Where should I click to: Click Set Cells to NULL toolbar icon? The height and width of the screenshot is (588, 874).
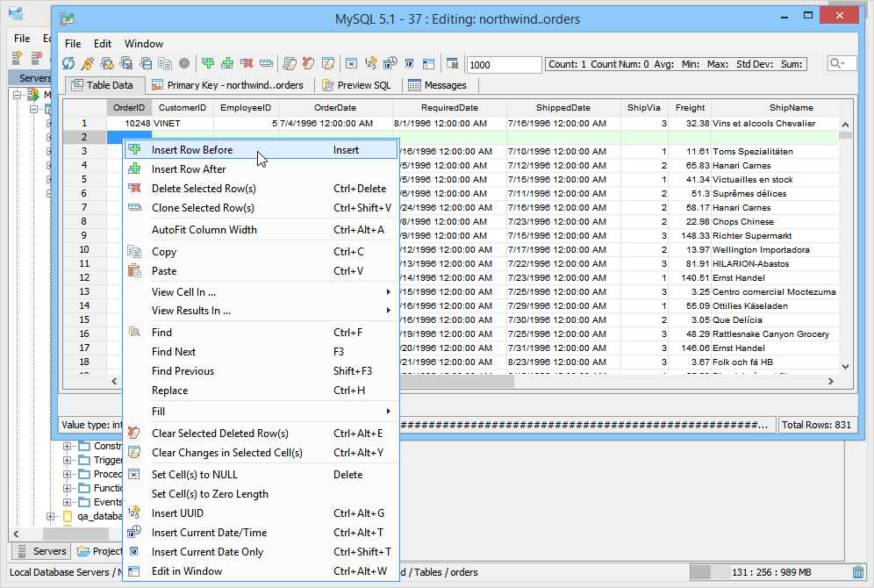click(351, 63)
